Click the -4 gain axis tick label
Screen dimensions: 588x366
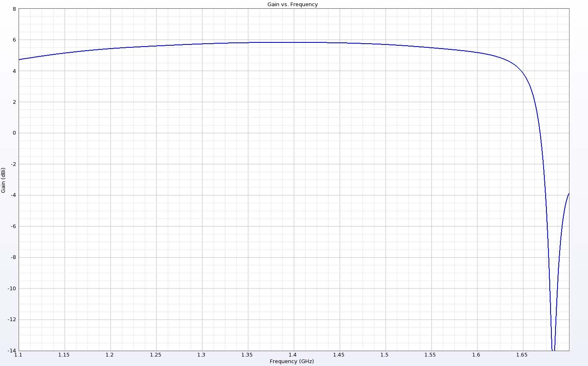13,195
